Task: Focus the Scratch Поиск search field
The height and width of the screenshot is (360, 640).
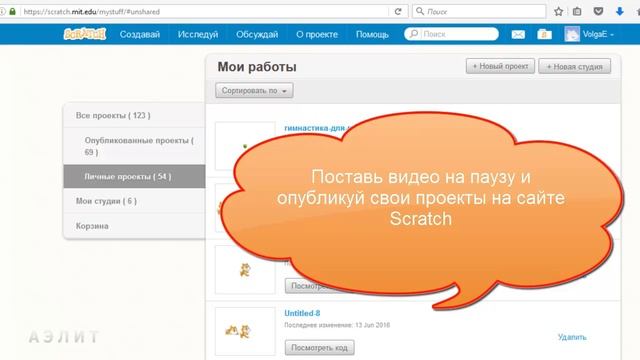Action: (452, 34)
